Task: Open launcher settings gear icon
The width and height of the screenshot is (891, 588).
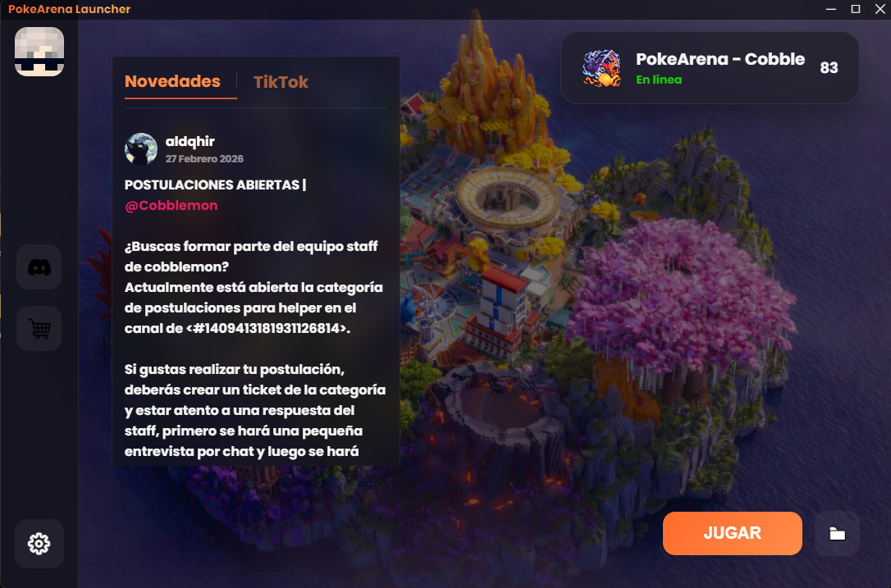Action: click(39, 544)
